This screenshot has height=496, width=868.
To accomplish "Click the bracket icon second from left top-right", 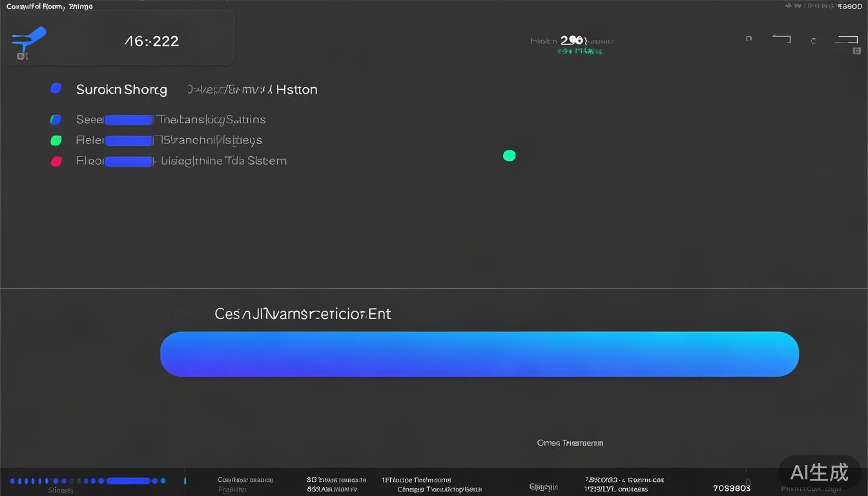I will [x=781, y=39].
